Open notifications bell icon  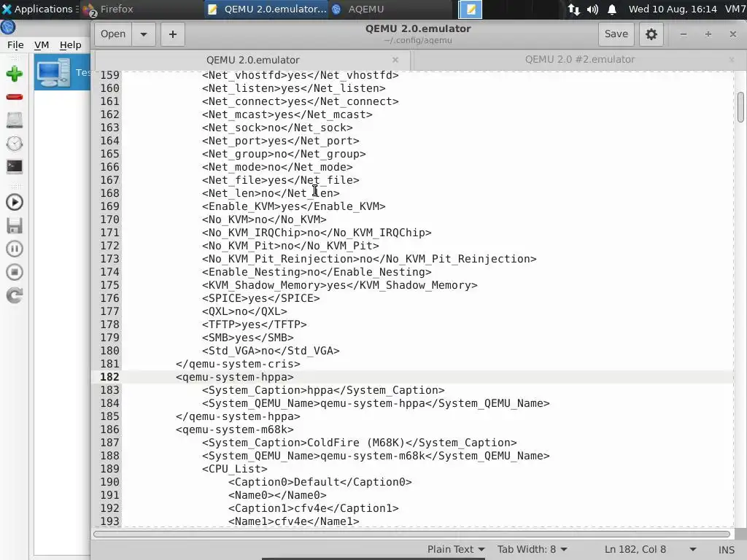click(612, 9)
